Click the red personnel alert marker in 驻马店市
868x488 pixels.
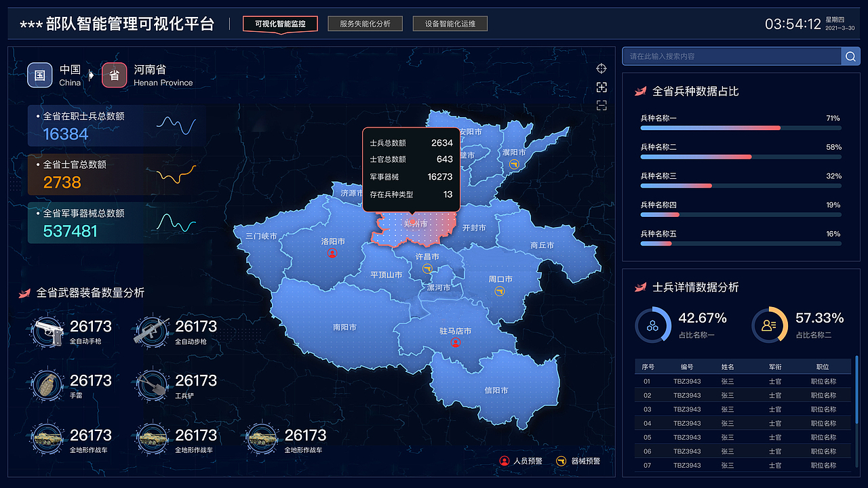456,342
